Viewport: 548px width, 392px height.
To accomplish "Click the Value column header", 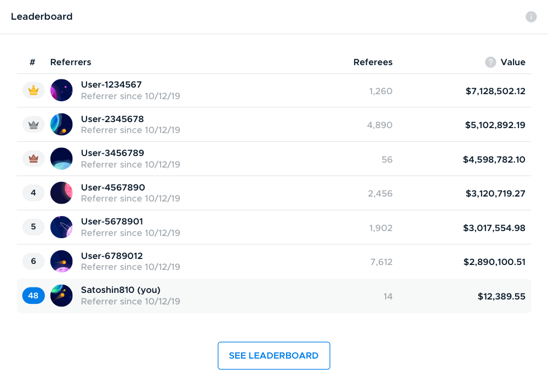I will [513, 62].
